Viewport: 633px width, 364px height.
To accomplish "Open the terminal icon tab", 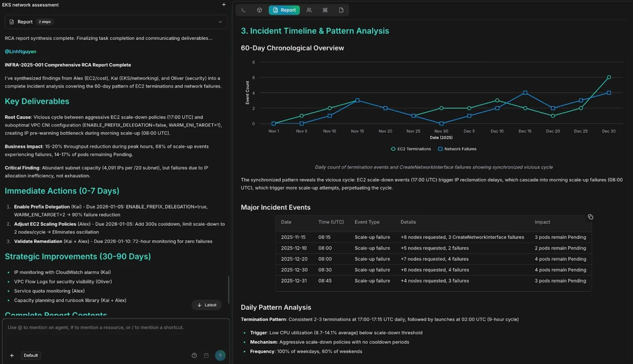I will pyautogui.click(x=243, y=10).
